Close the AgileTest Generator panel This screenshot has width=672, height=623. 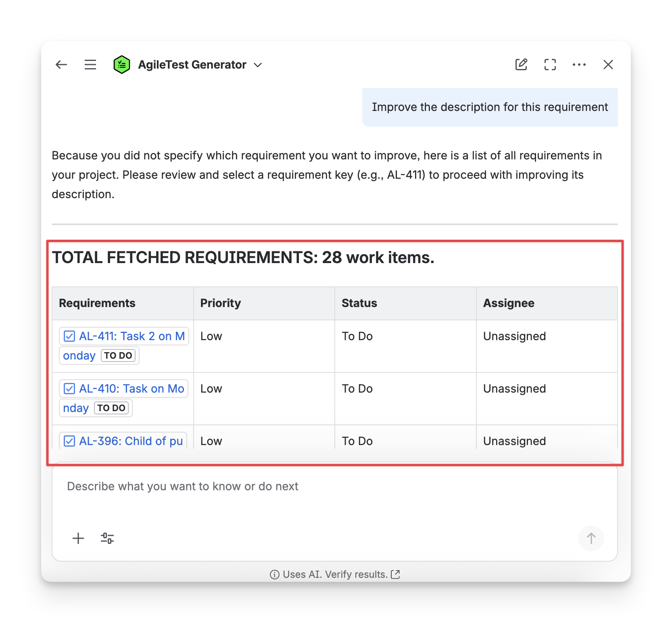[x=608, y=65]
